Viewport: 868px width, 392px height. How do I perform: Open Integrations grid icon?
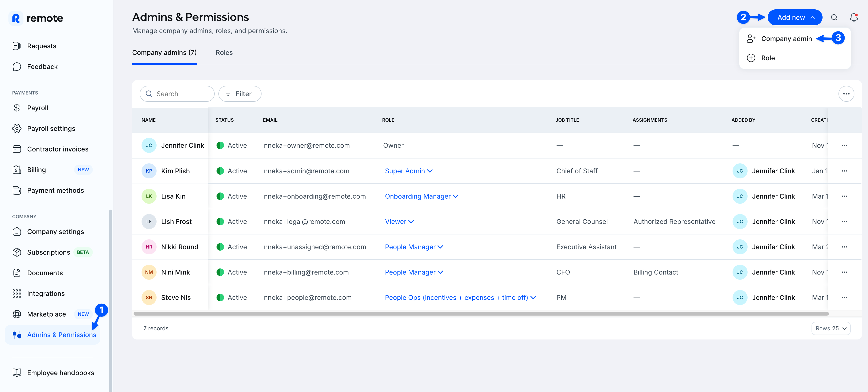pos(17,293)
